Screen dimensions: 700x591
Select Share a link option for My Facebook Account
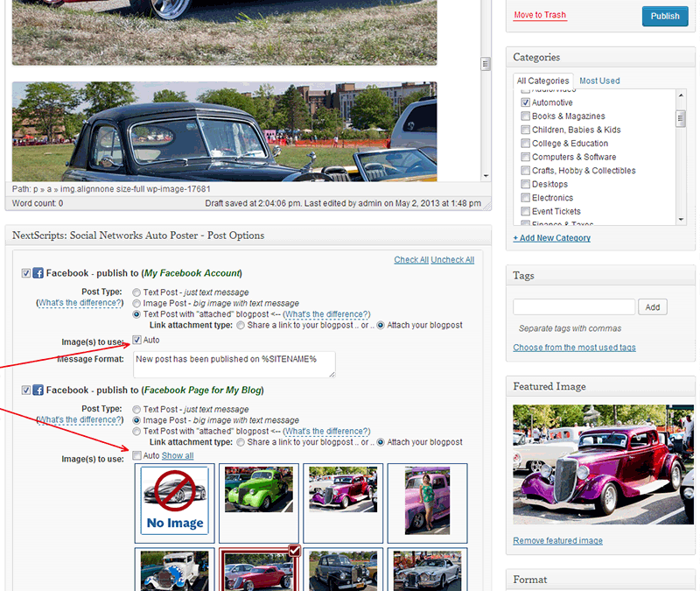241,325
